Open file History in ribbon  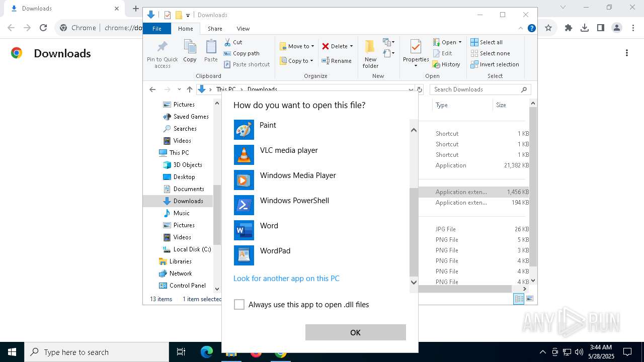tap(446, 64)
